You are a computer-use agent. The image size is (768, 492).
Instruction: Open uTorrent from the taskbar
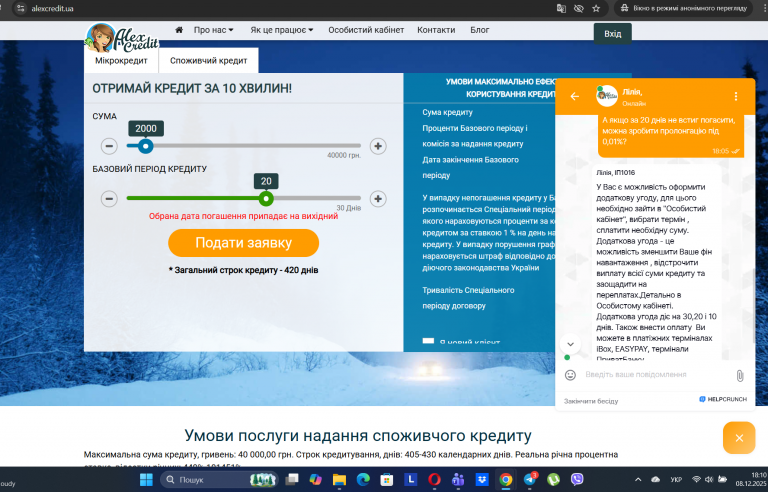tap(553, 480)
